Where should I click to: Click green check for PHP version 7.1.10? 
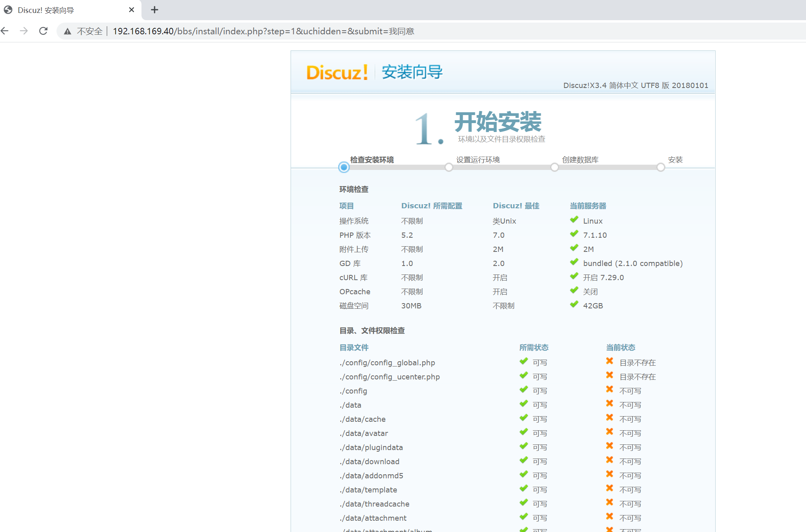pyautogui.click(x=574, y=234)
